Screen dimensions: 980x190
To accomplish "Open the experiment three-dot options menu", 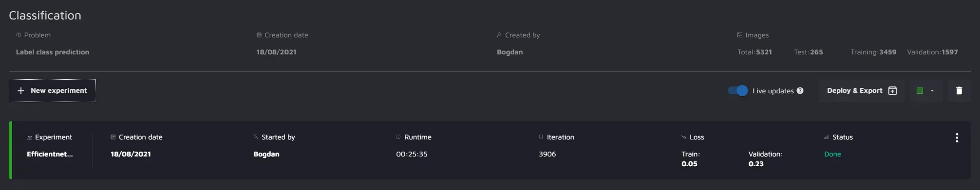I will [x=957, y=138].
